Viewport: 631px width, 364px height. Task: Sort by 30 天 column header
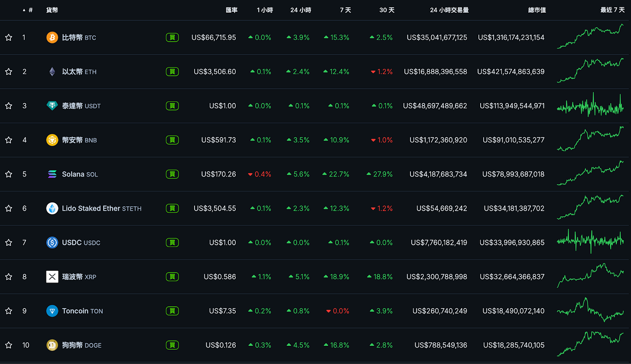point(387,10)
